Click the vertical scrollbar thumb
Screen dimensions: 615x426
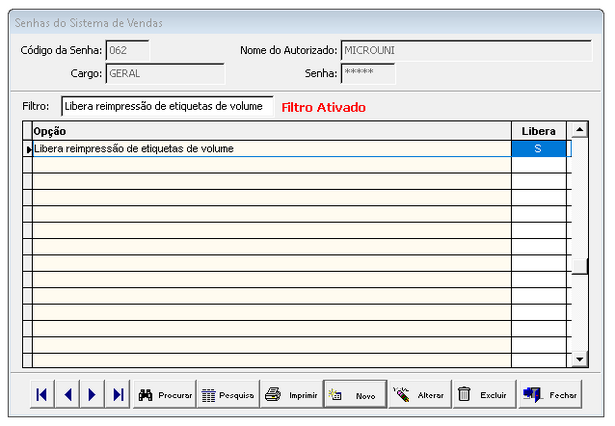tap(579, 265)
